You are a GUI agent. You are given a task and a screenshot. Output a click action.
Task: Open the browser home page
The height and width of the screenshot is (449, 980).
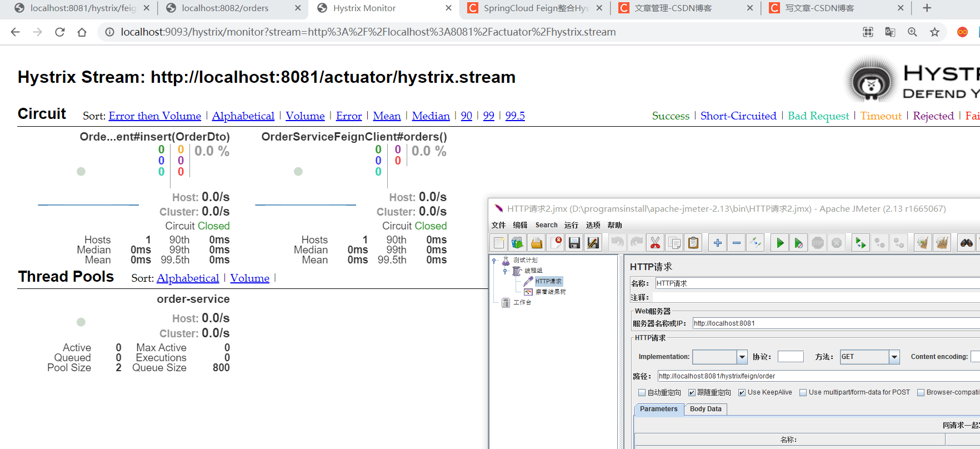tap(82, 32)
